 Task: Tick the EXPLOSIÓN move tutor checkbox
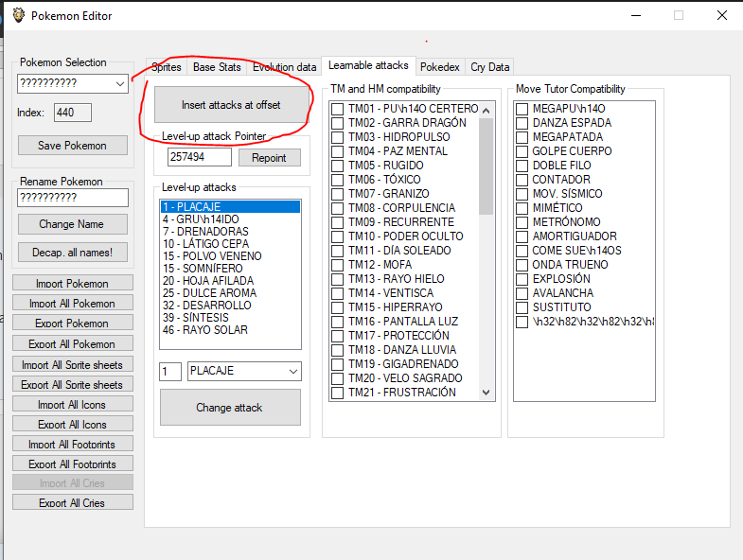pyautogui.click(x=522, y=279)
